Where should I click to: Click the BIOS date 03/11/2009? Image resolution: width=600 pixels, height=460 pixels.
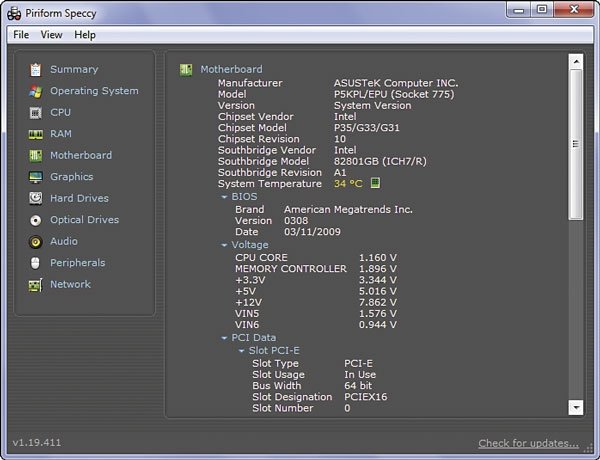[312, 232]
